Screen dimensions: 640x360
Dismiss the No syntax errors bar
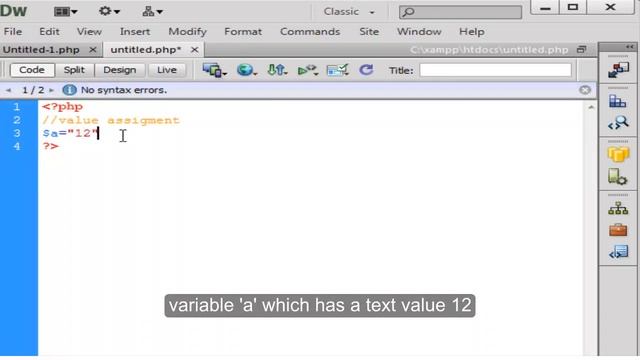[584, 90]
